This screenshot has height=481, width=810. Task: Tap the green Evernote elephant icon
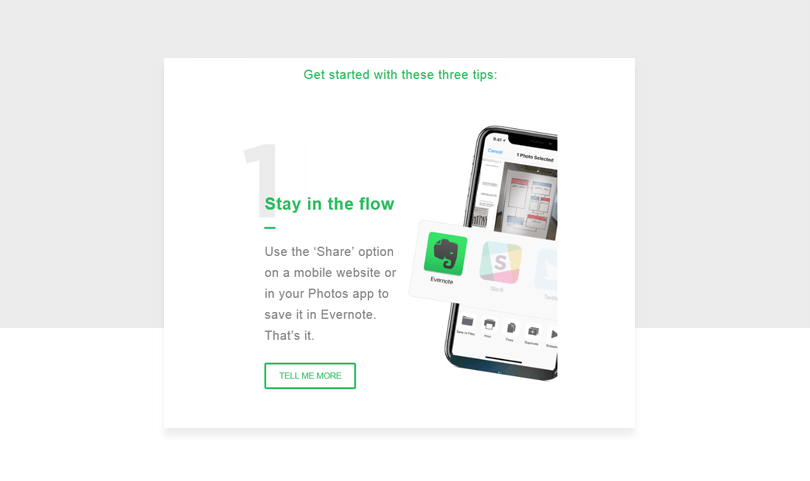coord(445,253)
